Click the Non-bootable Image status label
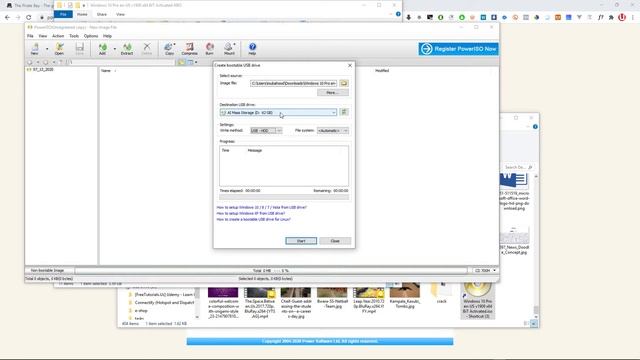The height and width of the screenshot is (360, 640). (x=47, y=270)
